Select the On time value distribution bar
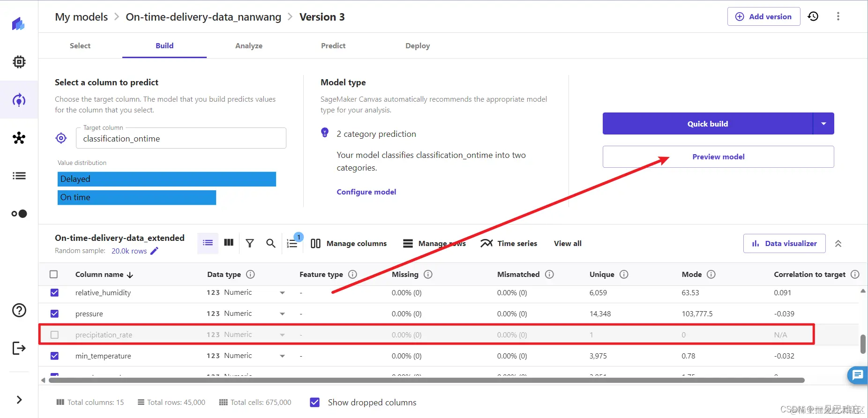The image size is (868, 418). 136,197
